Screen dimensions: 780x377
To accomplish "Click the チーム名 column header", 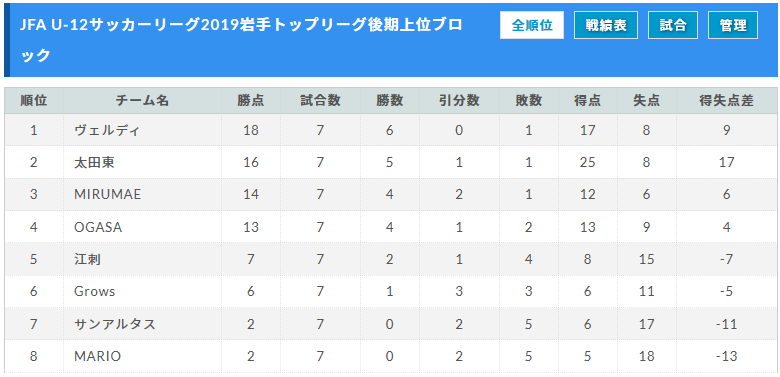I will pos(142,100).
